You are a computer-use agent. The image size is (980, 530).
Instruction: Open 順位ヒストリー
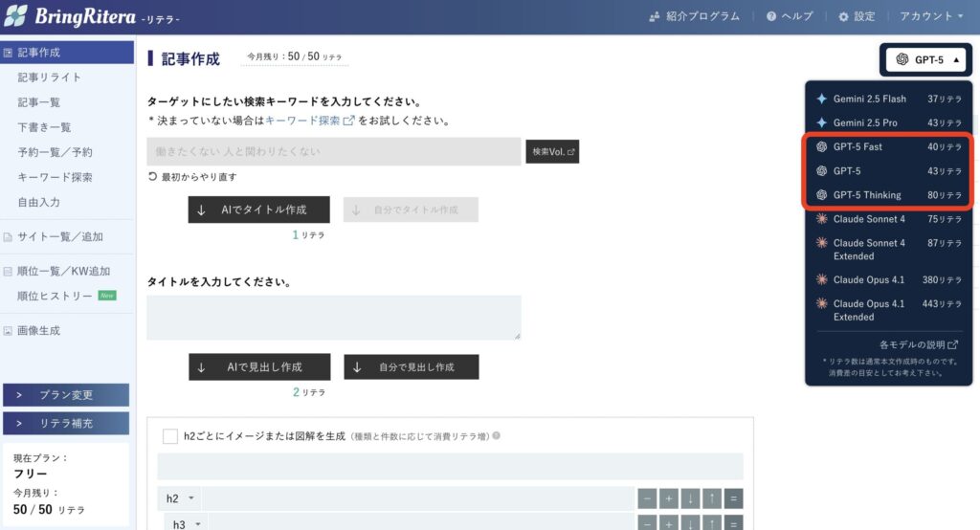[55, 296]
